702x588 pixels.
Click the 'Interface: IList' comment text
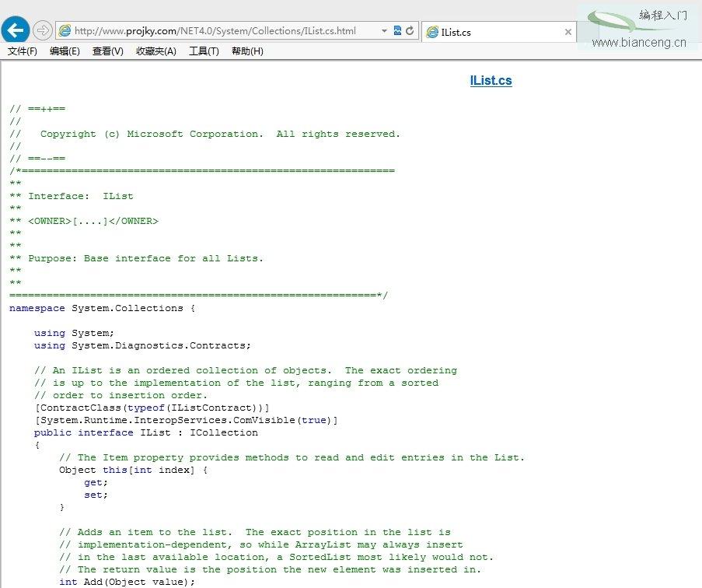(81, 196)
